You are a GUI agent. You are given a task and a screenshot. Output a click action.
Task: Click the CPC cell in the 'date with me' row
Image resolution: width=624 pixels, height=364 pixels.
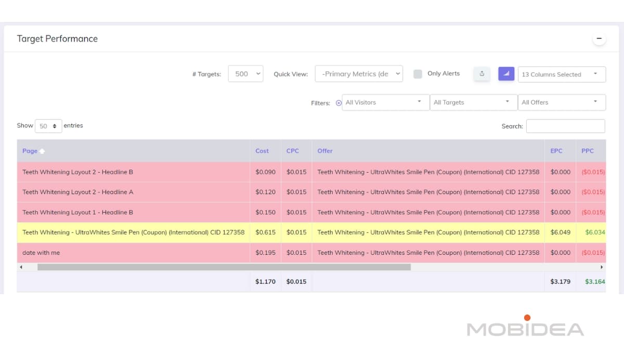point(296,253)
